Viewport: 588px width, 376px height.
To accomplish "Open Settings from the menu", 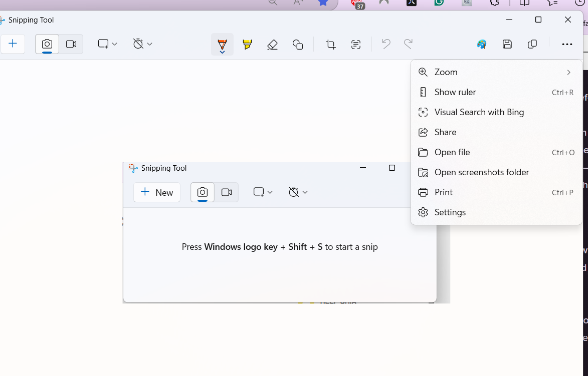I will 496,212.
